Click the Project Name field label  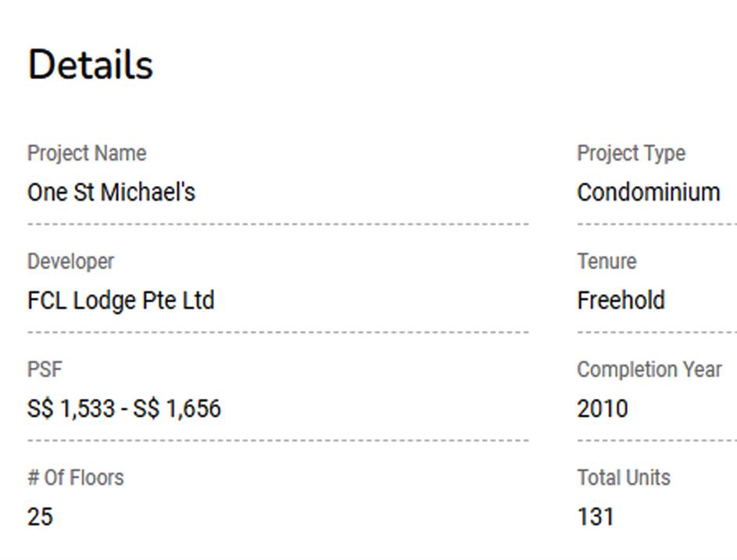(x=87, y=153)
